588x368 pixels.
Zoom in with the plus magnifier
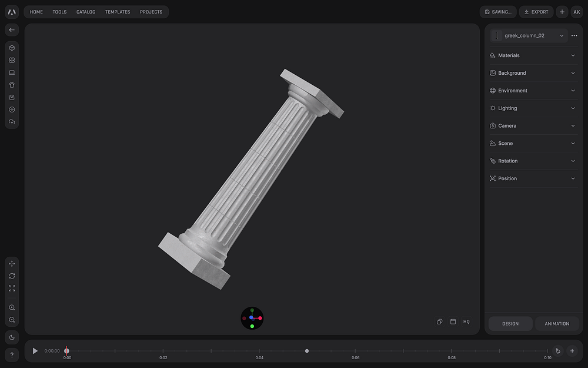[12, 307]
